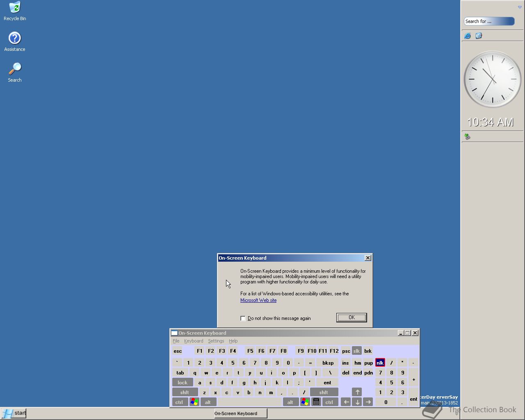Click the pup page up key
This screenshot has width=525, height=420.
click(x=368, y=363)
